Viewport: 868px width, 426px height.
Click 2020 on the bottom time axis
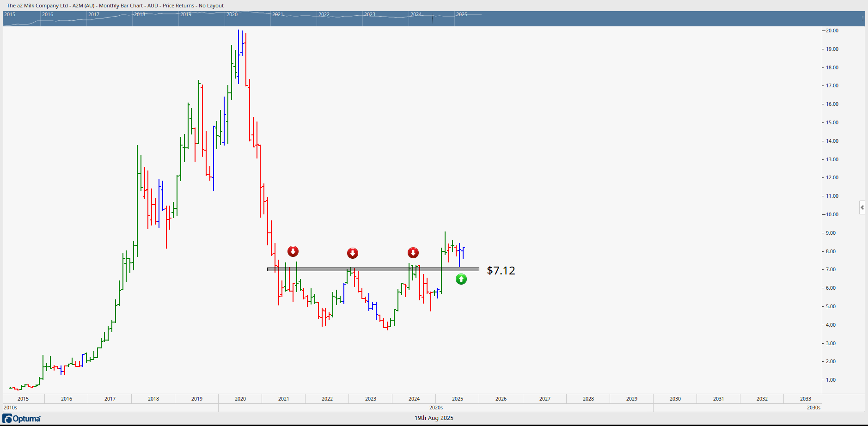[x=240, y=399]
